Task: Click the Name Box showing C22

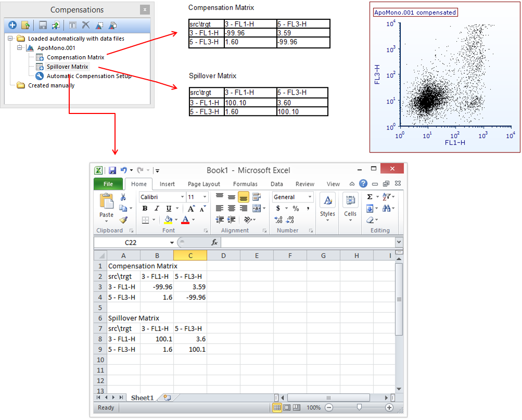Action: click(134, 243)
